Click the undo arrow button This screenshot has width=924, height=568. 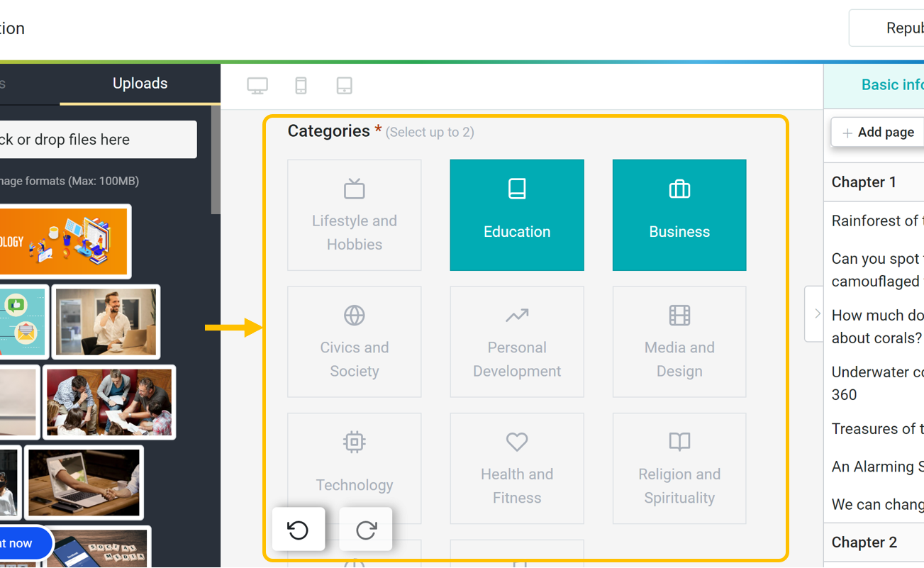click(x=299, y=529)
